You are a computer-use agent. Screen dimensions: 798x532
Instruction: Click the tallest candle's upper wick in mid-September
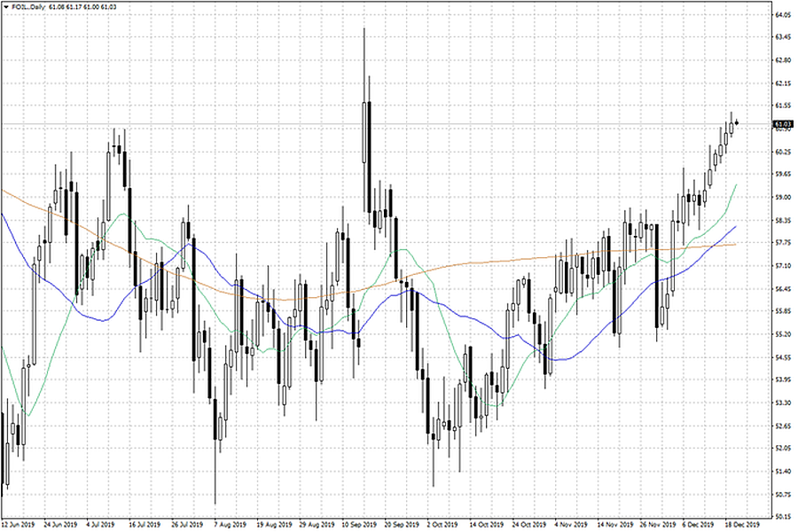coord(364,62)
